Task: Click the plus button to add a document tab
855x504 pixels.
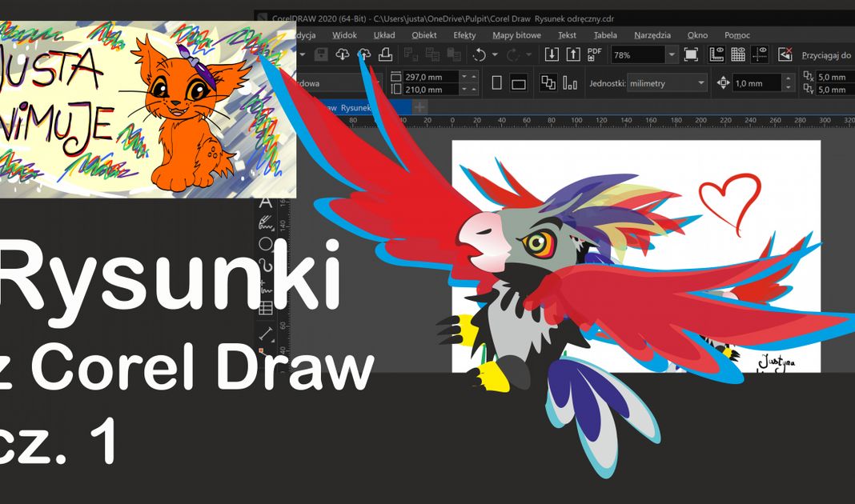Action: pos(420,107)
